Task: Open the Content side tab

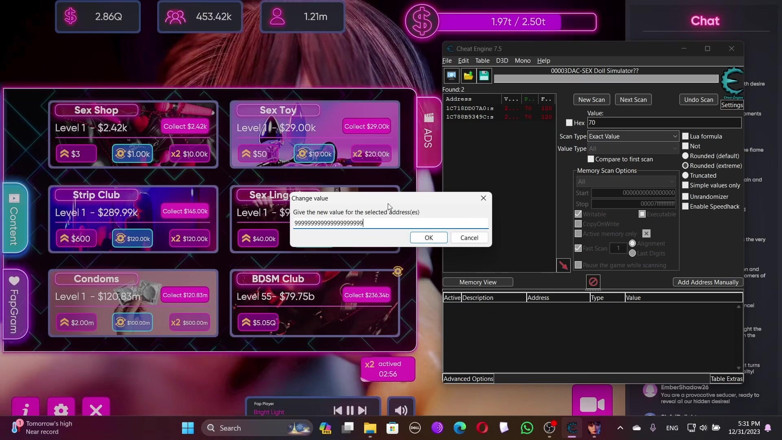Action: coord(14,219)
